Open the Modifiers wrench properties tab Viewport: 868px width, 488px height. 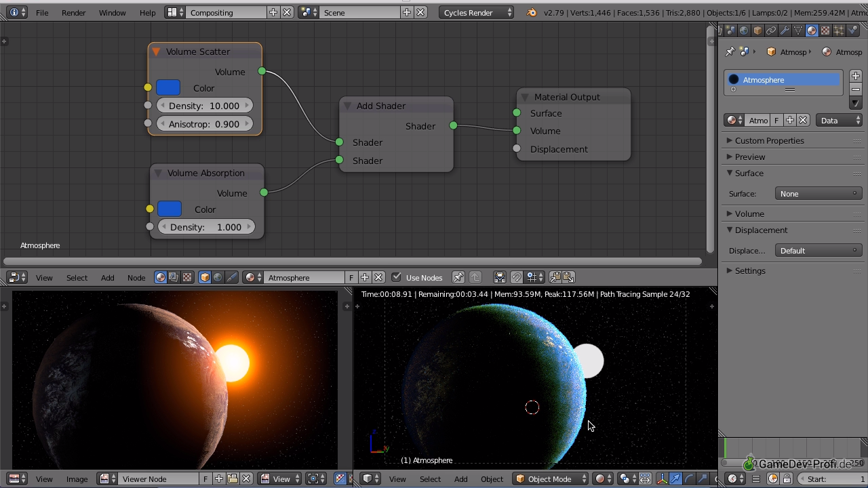pyautogui.click(x=785, y=30)
